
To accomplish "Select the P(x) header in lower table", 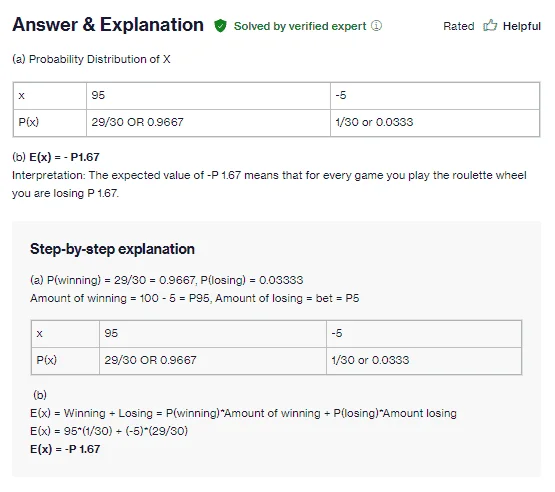I will coord(65,361).
